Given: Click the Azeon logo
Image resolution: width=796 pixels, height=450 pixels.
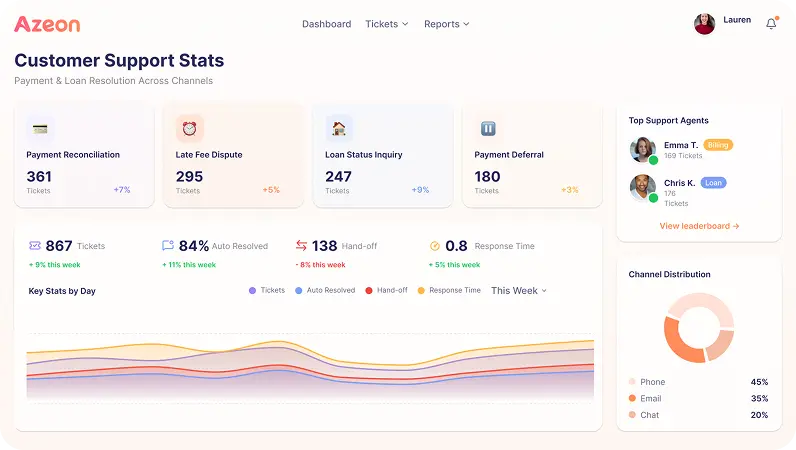Looking at the screenshot, I should tap(46, 24).
